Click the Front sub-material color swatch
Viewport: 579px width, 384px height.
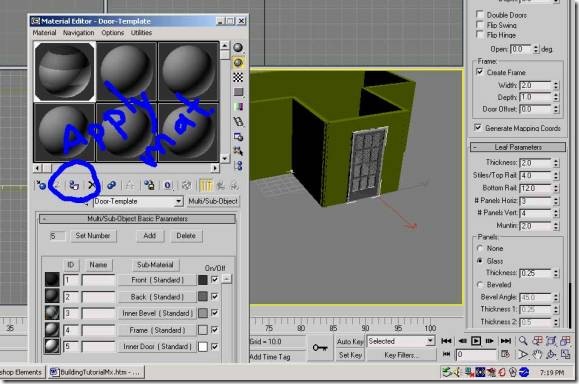(203, 280)
